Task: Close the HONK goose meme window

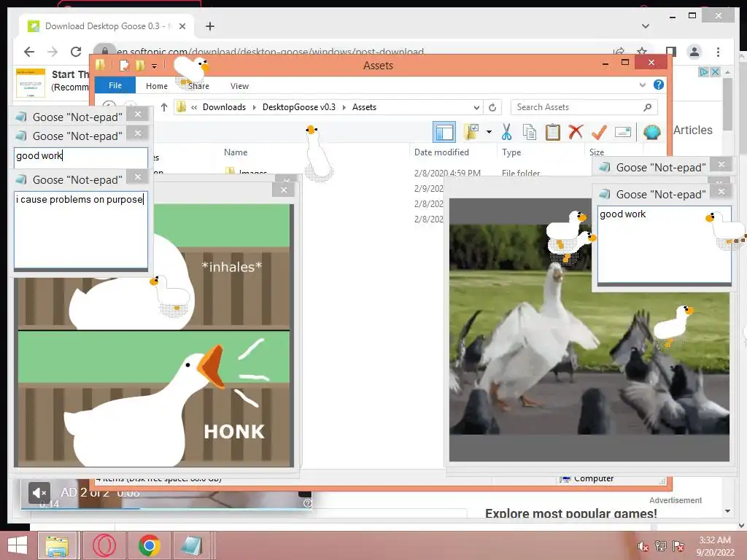Action: point(284,190)
